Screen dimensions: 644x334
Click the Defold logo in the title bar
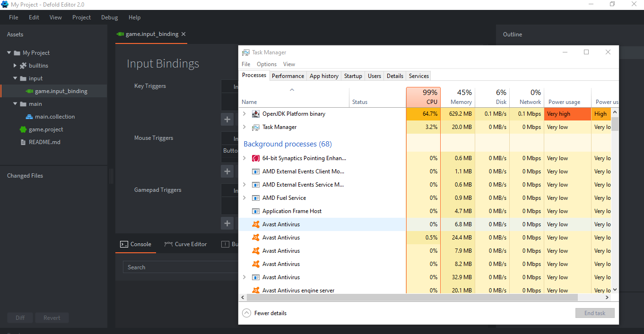tap(5, 4)
